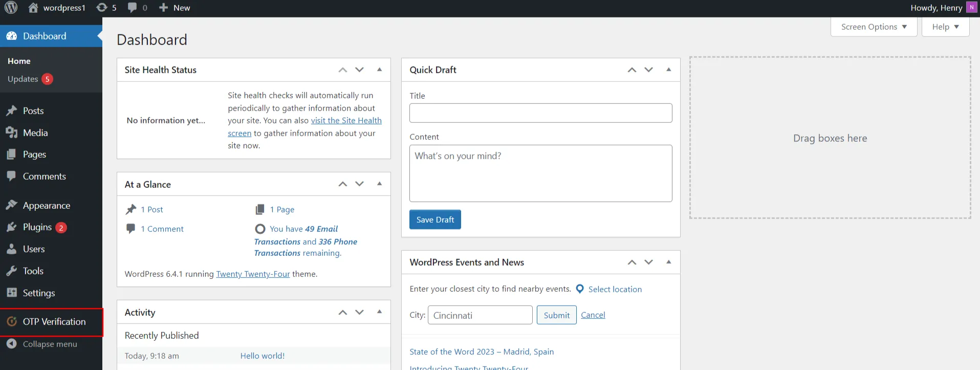Move Activity box down
980x370 pixels.
[359, 312]
